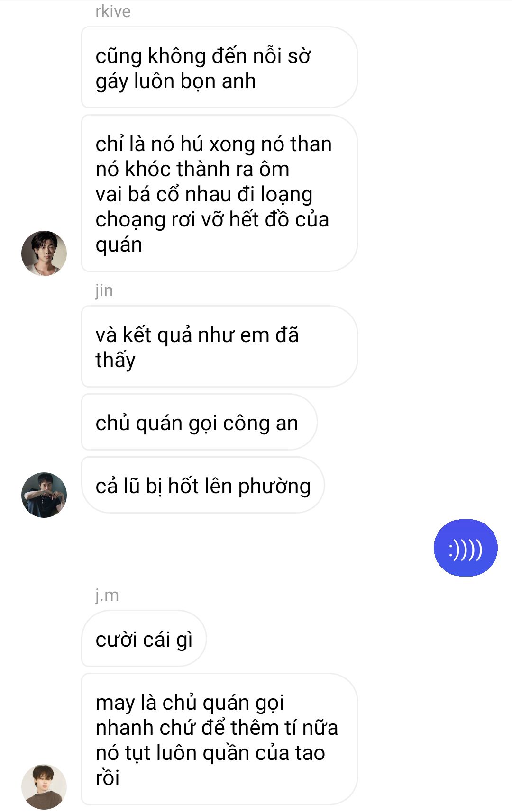Select the 'chỉ là nó hú xong' message

coord(219,193)
